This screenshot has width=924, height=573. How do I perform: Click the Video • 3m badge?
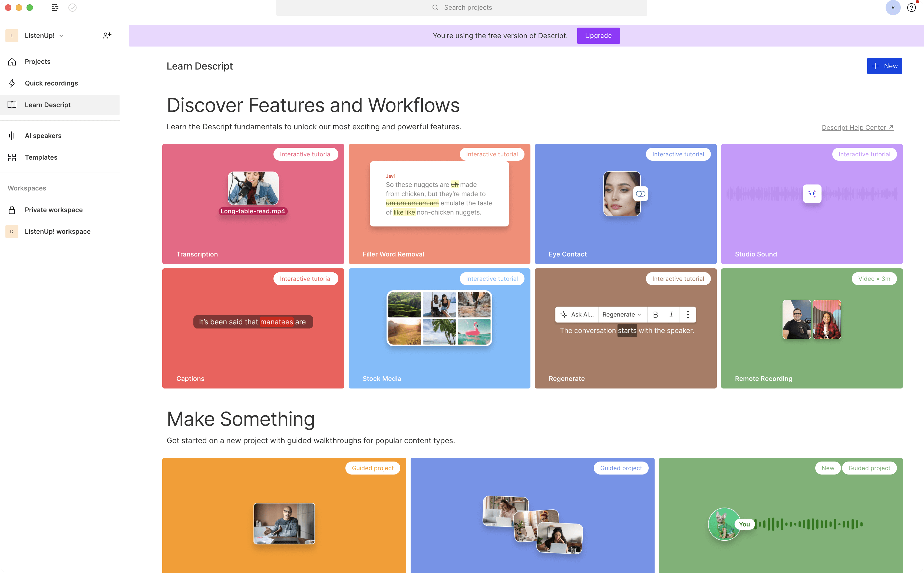[874, 279]
